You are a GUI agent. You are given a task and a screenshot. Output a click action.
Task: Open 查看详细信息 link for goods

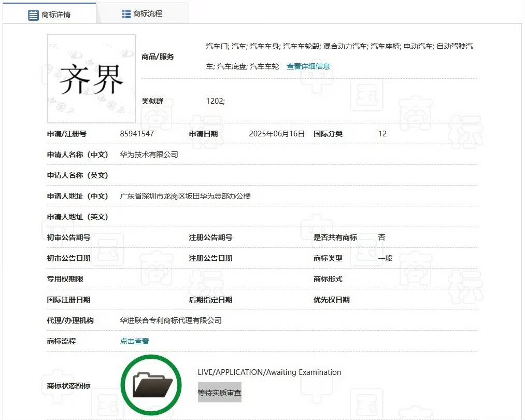[308, 66]
